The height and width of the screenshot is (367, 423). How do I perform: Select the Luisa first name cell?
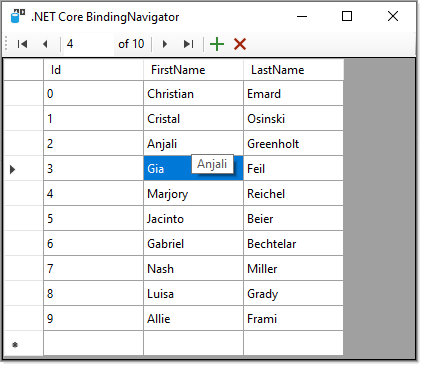click(193, 294)
